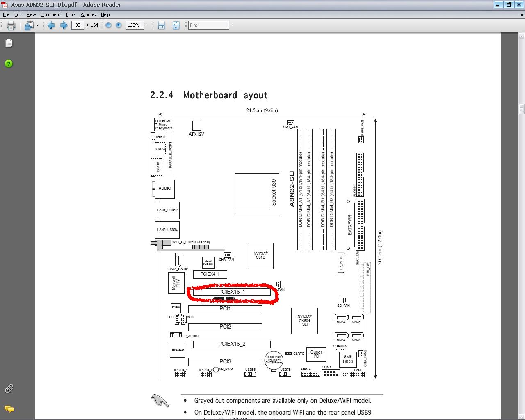Viewport: 525px width, 420px height.
Task: Click the PARALLEL PORT label
Action: pyautogui.click(x=171, y=155)
